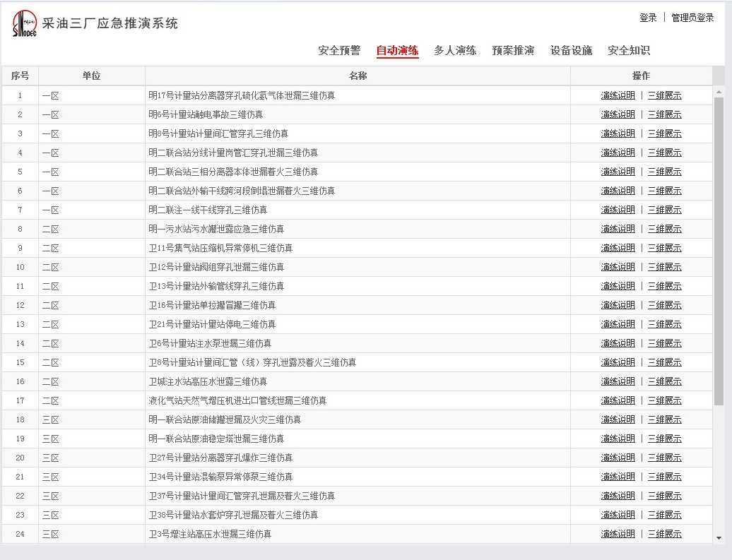Click the 名称 column header
The image size is (732, 560).
point(358,76)
